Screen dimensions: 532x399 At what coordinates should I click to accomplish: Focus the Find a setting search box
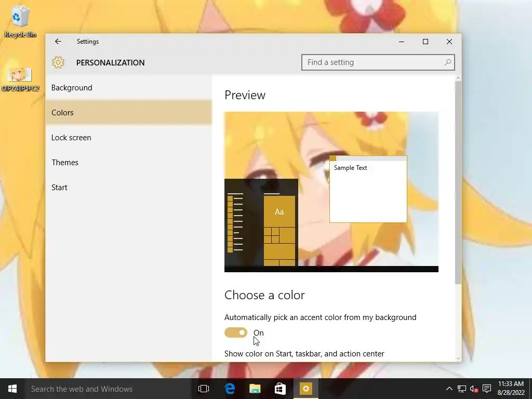[x=378, y=62]
